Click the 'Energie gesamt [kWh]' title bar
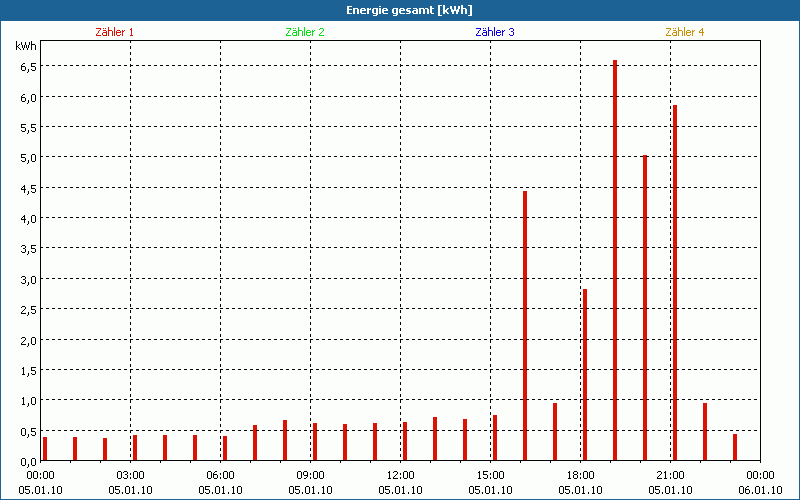 coord(400,10)
